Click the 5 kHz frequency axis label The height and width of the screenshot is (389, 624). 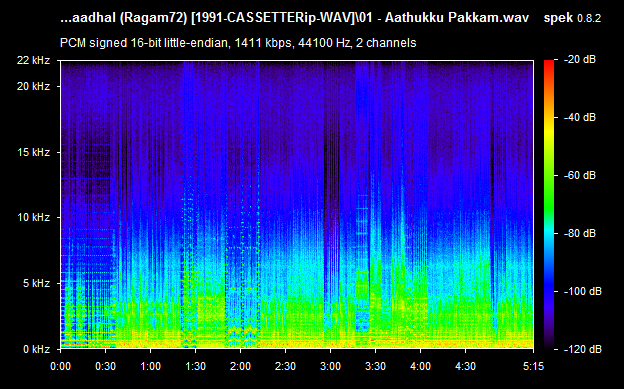36,283
